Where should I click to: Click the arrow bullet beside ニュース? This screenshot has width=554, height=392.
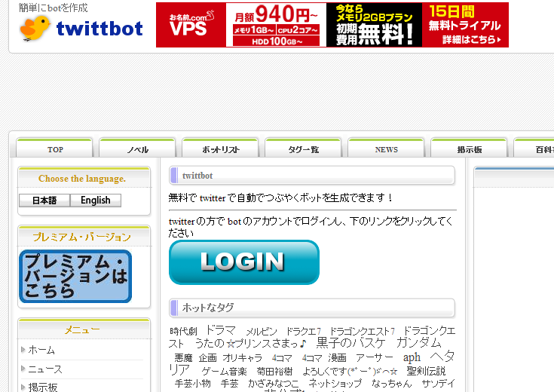coord(23,369)
